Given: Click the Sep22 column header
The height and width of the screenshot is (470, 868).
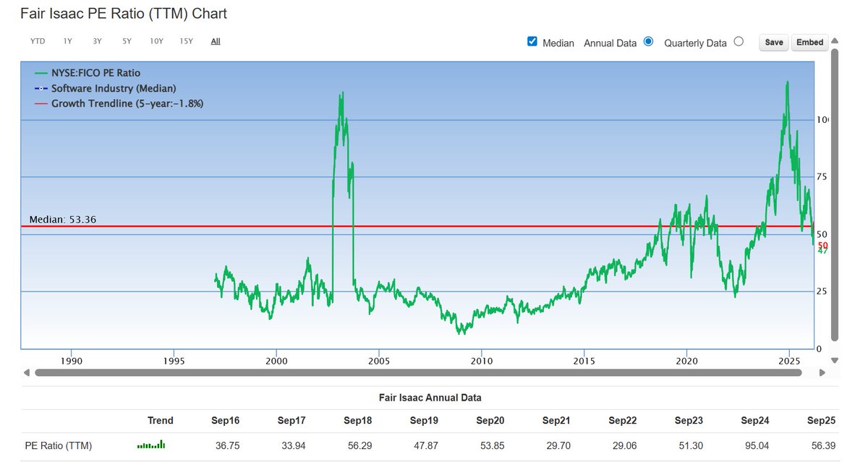Looking at the screenshot, I should pyautogui.click(x=623, y=420).
